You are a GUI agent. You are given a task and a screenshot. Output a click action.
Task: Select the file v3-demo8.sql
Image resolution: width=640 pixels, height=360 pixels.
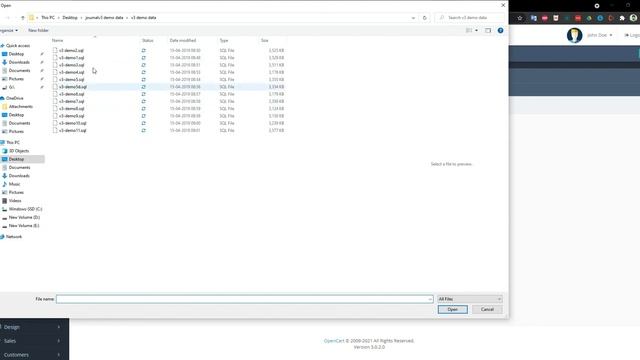[x=71, y=109]
